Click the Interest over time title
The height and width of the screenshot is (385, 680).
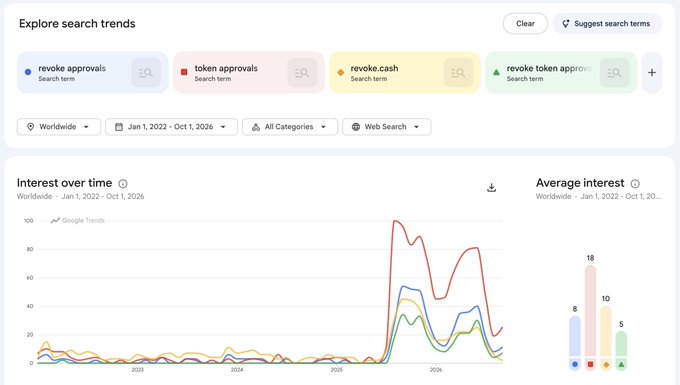pyautogui.click(x=65, y=183)
